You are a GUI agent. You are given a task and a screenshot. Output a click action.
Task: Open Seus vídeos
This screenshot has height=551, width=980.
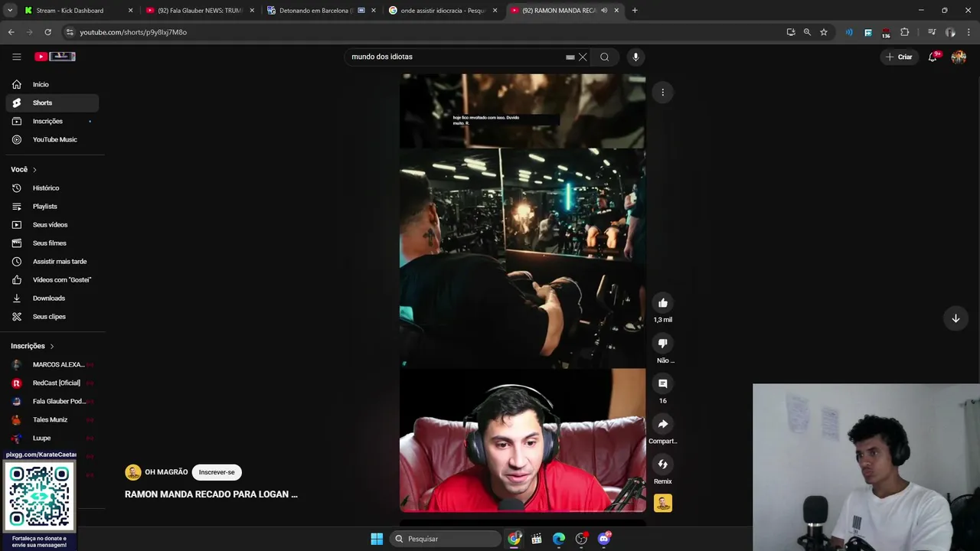click(x=52, y=224)
